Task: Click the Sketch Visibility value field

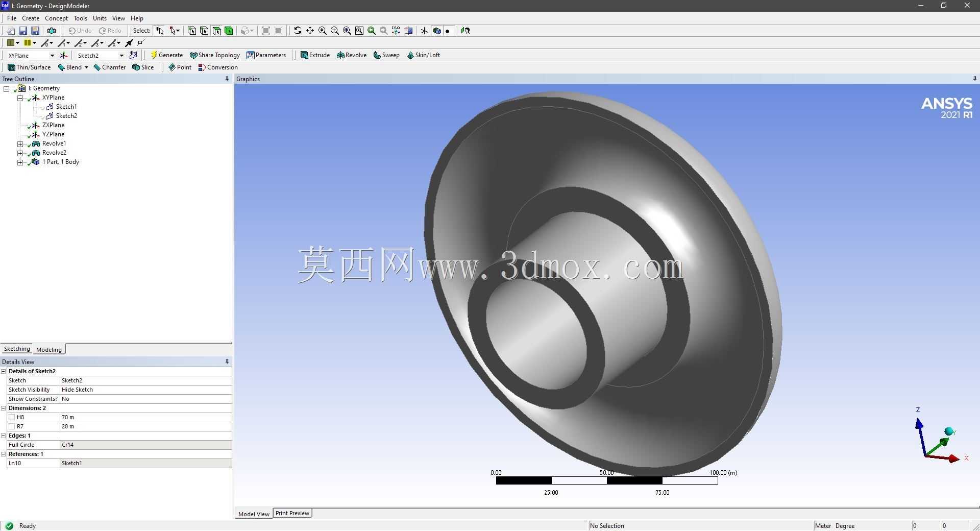Action: point(146,390)
